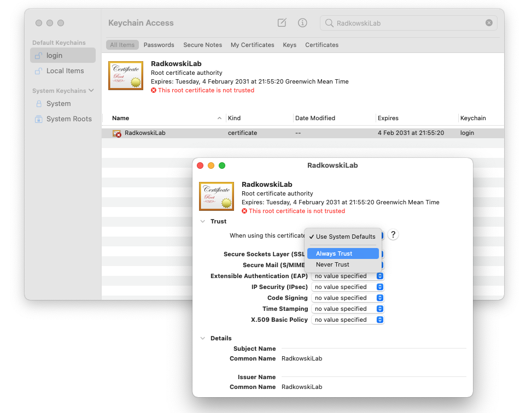This screenshot has height=413, width=532.
Task: Click the login keychain cell in the row
Action: pos(467,133)
